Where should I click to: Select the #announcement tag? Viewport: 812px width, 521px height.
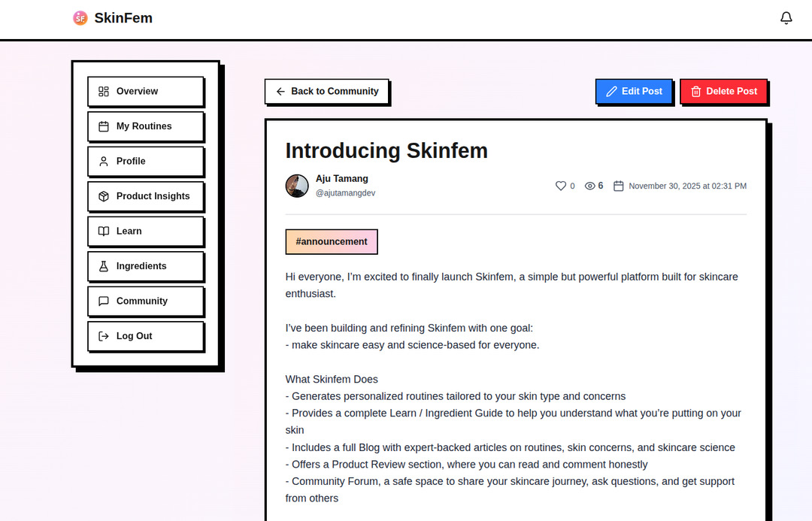pos(332,241)
